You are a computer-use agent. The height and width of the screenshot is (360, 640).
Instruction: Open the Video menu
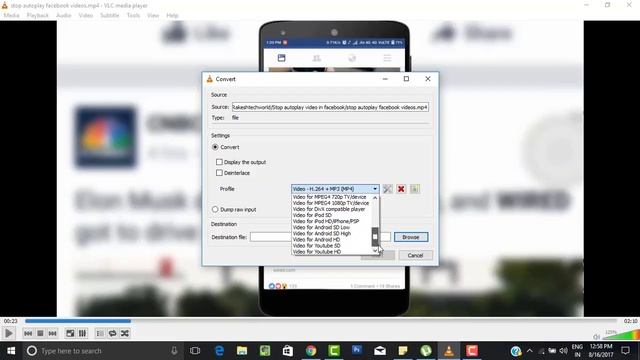click(x=86, y=15)
